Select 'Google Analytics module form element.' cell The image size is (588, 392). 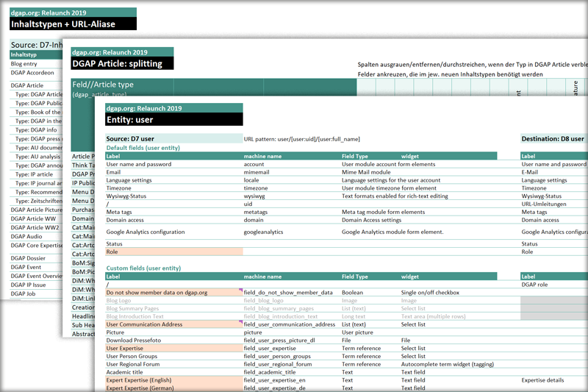(x=392, y=232)
